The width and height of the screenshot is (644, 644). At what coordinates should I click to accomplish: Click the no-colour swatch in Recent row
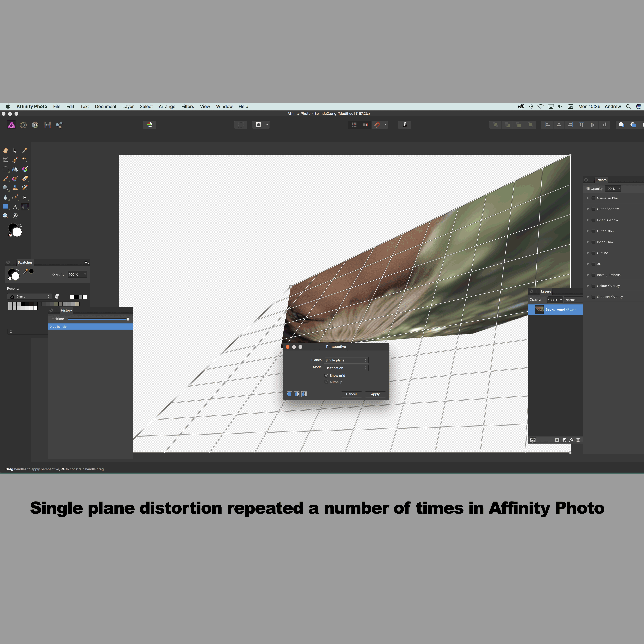(x=72, y=297)
